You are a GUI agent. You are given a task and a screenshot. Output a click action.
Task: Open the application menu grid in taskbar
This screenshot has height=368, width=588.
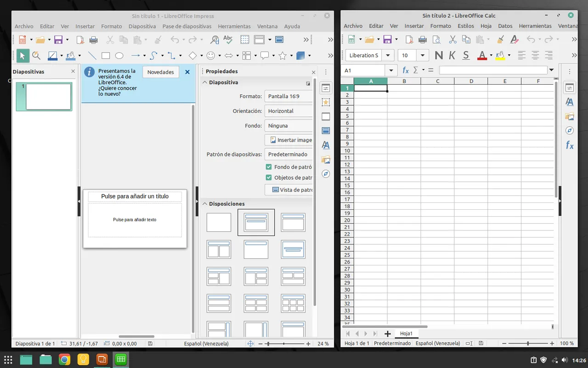8,359
